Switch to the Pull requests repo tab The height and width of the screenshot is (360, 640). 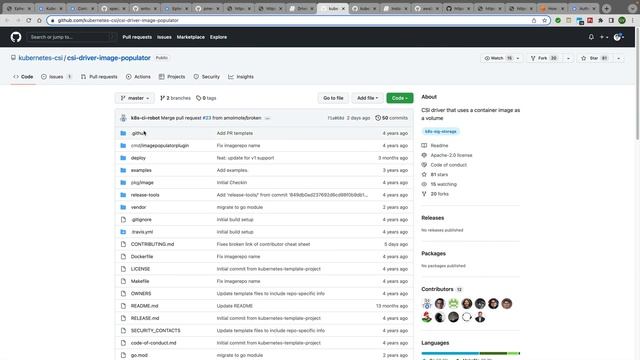(x=99, y=77)
